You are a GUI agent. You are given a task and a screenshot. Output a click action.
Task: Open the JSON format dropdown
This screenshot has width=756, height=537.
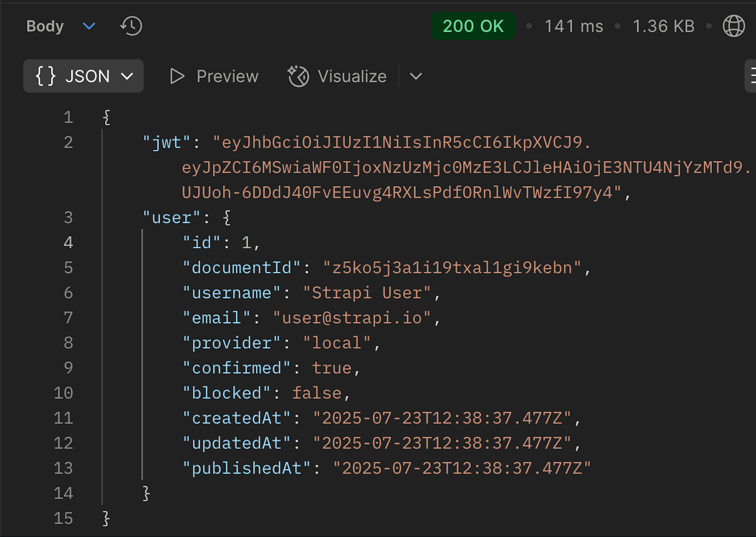click(127, 76)
